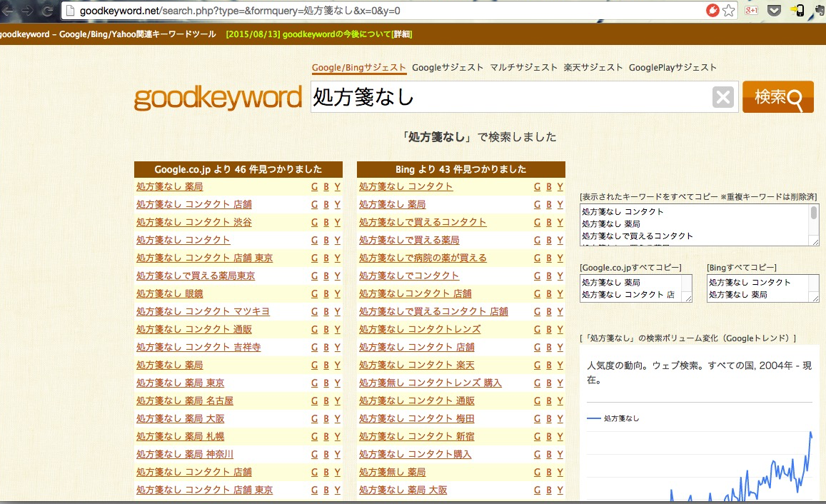Viewport: 826px width, 504px height.
Task: Click B for Google row 処方箋なし 眼鏡
Action: click(x=326, y=294)
